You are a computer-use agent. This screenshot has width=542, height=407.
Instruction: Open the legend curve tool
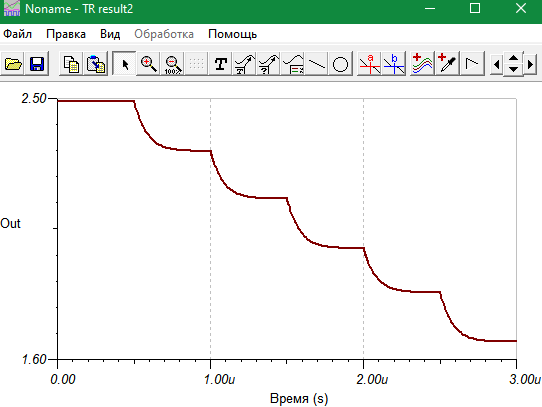[293, 64]
